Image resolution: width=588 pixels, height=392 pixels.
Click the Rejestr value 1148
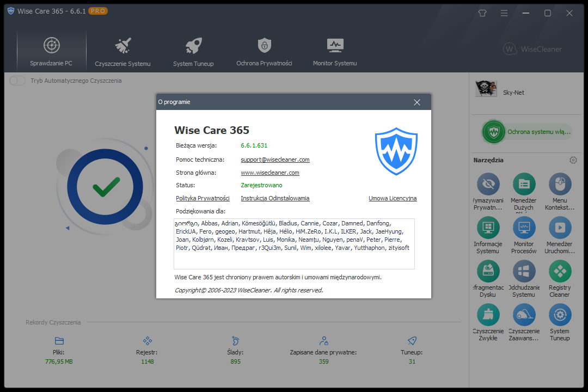point(148,362)
